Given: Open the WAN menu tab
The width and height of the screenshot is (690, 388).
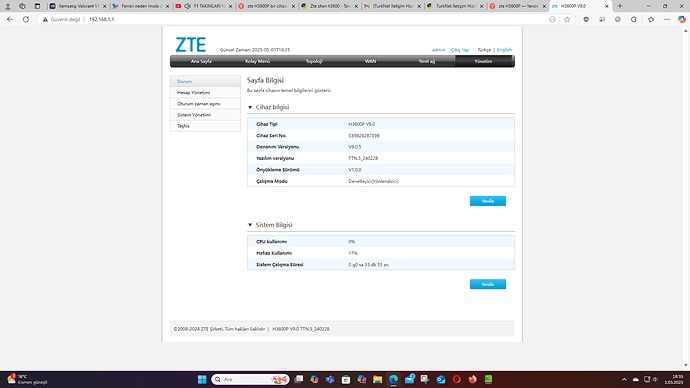Looking at the screenshot, I should [x=370, y=62].
